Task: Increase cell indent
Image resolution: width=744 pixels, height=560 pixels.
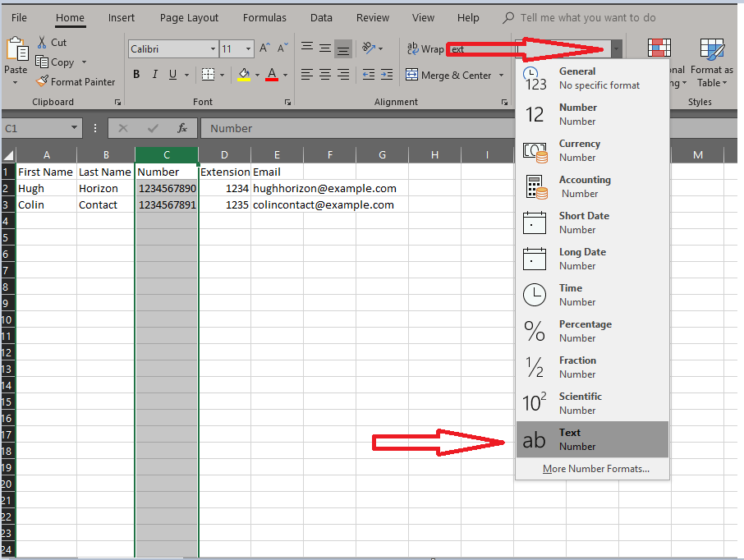Action: pos(387,75)
